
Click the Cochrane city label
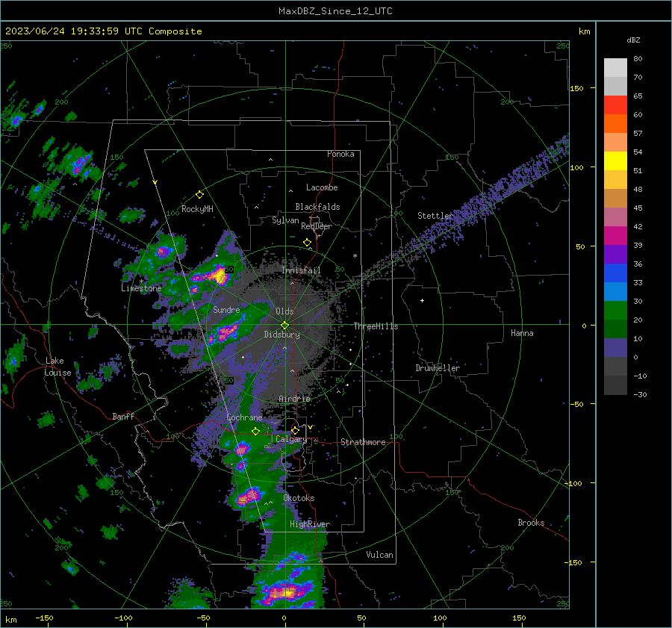244,417
